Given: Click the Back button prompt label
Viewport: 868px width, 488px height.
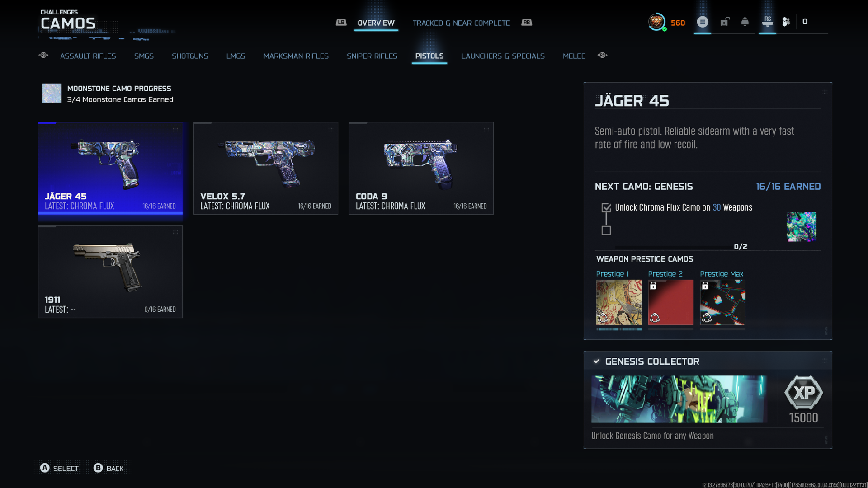Looking at the screenshot, I should [115, 469].
